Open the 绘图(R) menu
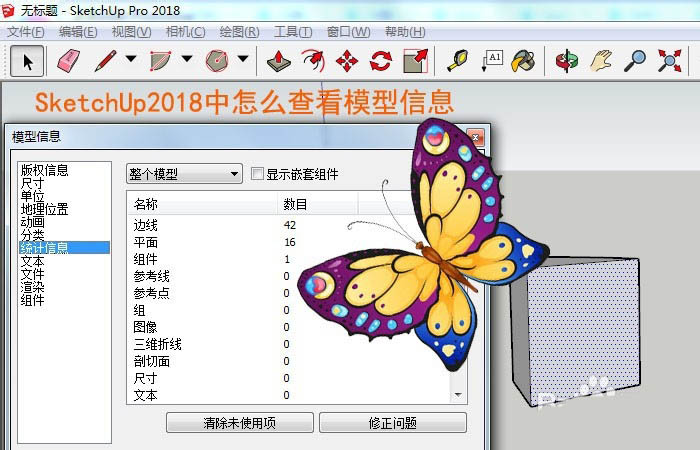 [x=239, y=32]
